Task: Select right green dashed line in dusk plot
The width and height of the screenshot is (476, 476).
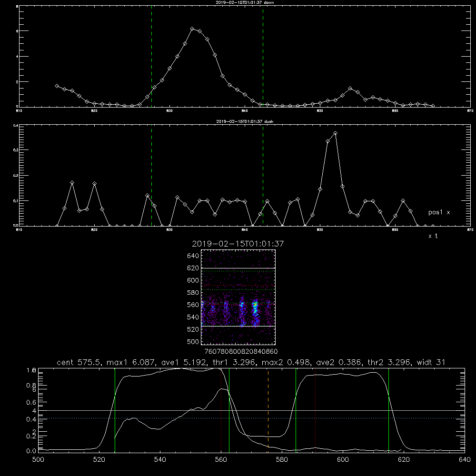Action: (x=263, y=175)
